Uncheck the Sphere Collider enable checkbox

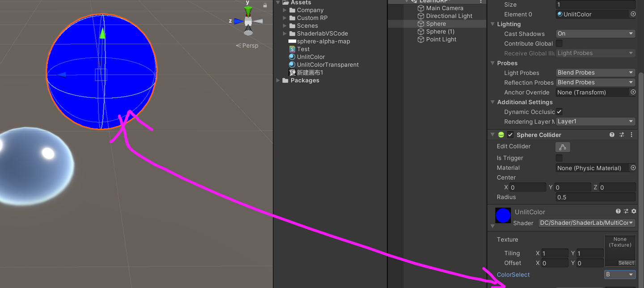pos(510,134)
